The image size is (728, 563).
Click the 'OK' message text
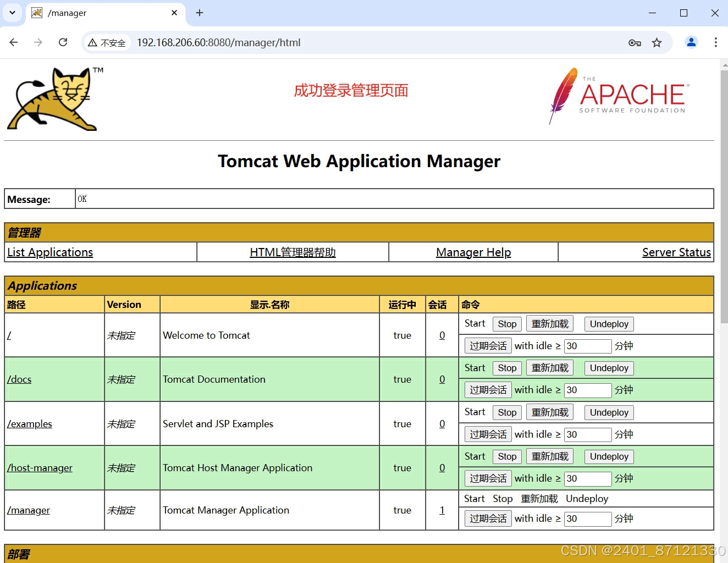(x=82, y=199)
